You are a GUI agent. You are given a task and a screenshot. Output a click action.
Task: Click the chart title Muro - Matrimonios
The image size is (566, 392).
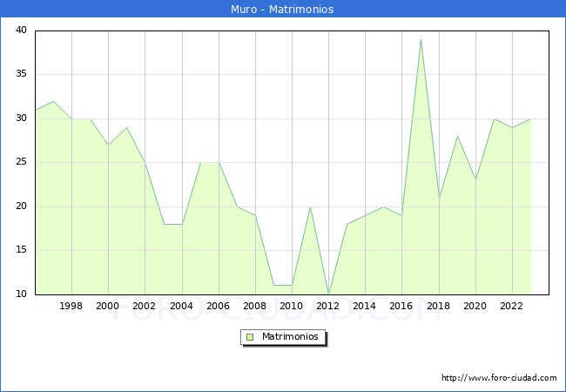[282, 10]
